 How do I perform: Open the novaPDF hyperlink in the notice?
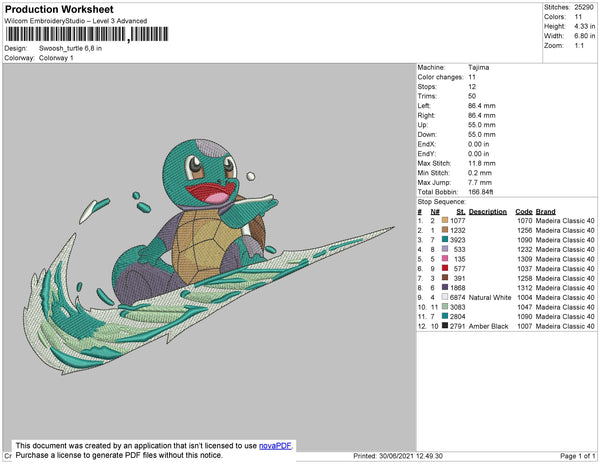coord(275,446)
